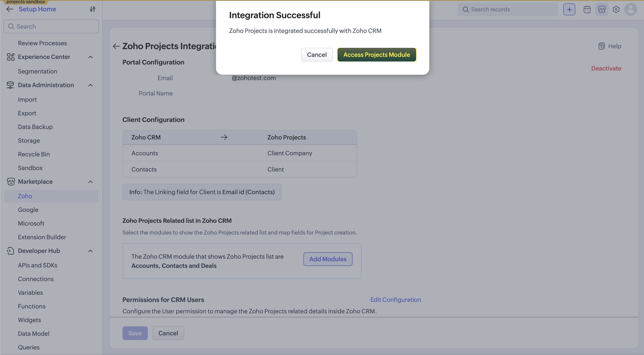The image size is (644, 355).
Task: Click the Zoho CRM column header
Action: coord(146,137)
